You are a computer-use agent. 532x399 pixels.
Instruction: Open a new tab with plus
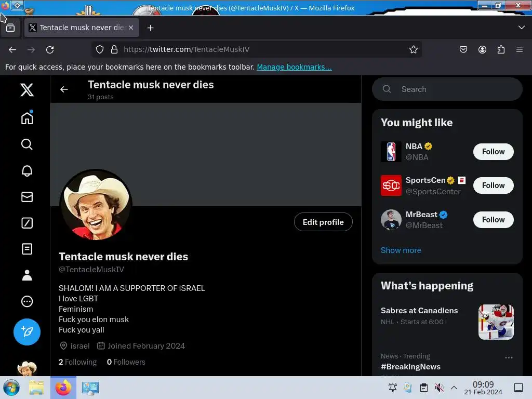point(150,28)
